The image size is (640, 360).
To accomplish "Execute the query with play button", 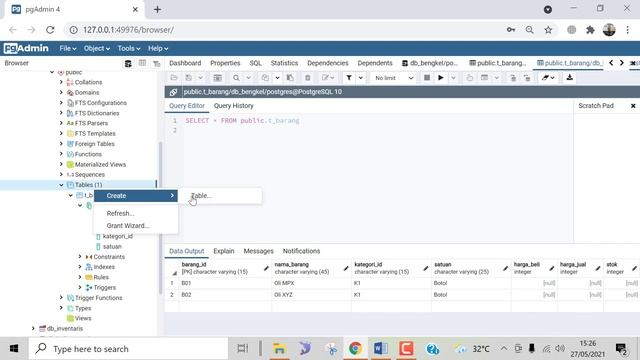I will coord(441,78).
